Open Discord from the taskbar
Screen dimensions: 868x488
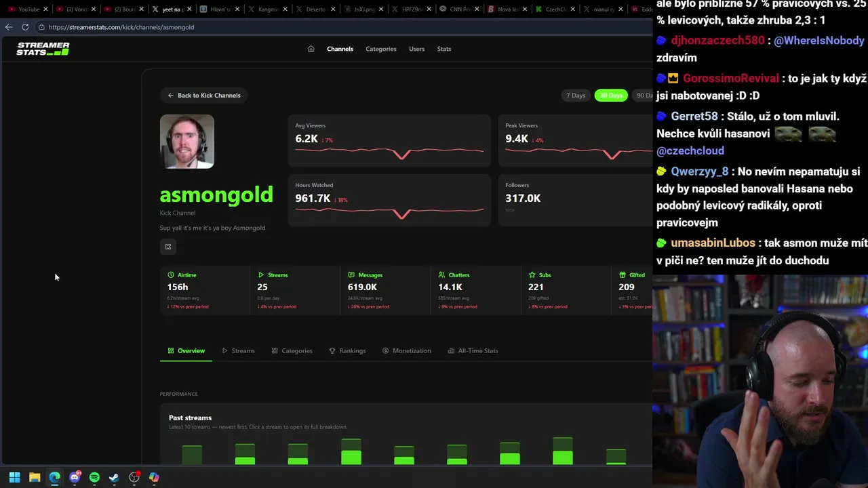[75, 477]
